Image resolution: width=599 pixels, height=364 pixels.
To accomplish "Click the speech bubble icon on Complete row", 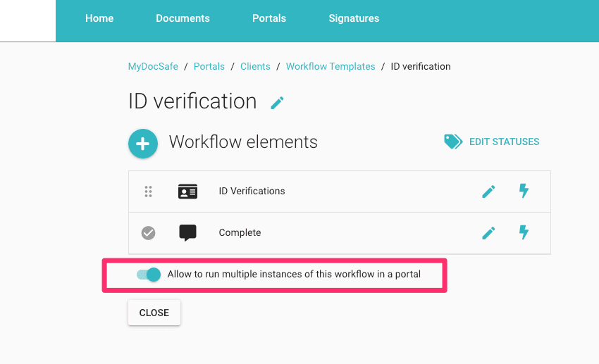I will point(187,233).
